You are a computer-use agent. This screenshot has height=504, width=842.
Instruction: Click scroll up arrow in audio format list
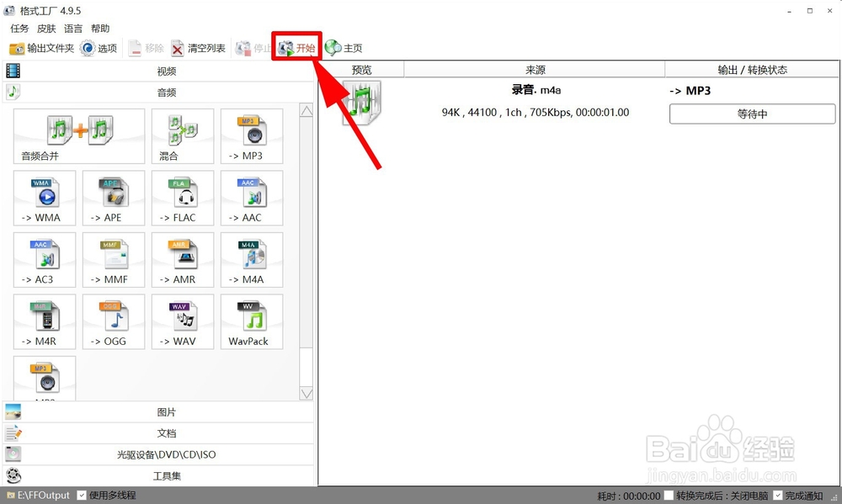click(306, 110)
